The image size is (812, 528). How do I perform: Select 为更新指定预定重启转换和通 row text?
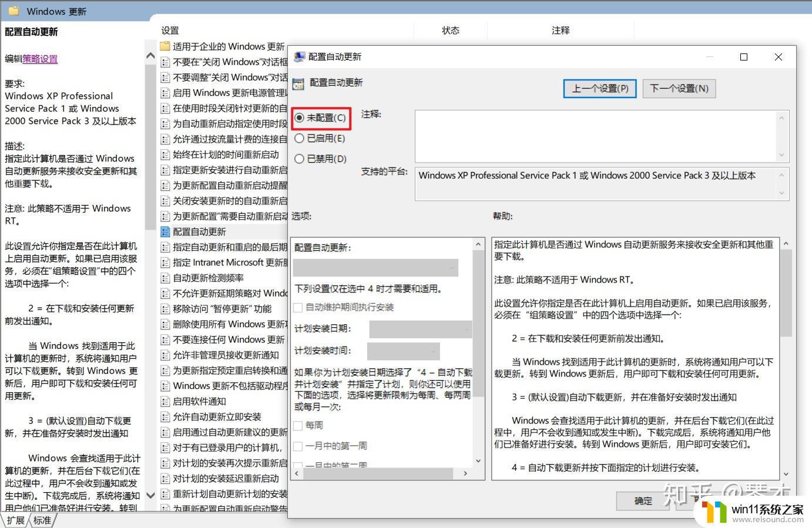tap(230, 371)
